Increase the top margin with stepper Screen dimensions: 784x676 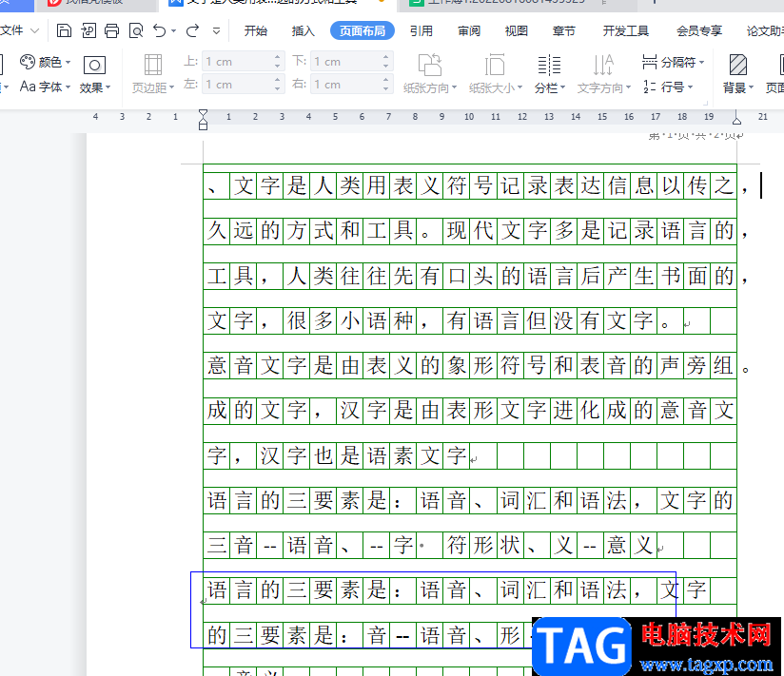tap(278, 57)
